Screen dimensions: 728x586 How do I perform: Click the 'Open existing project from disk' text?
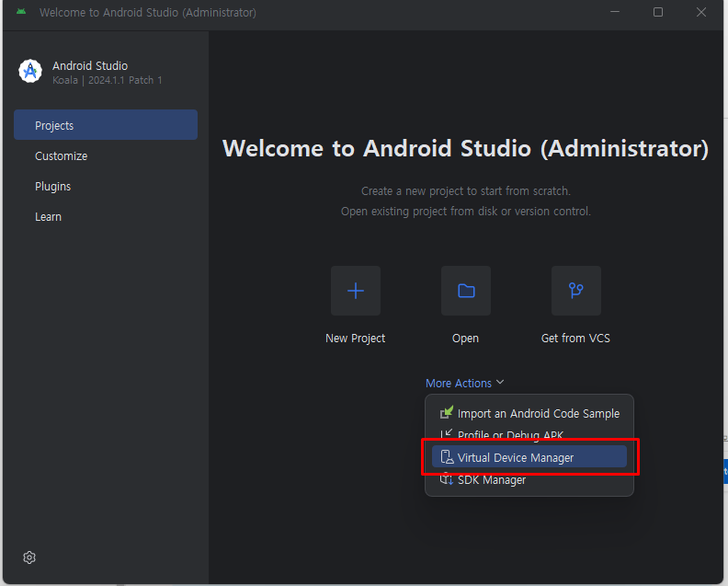(466, 212)
